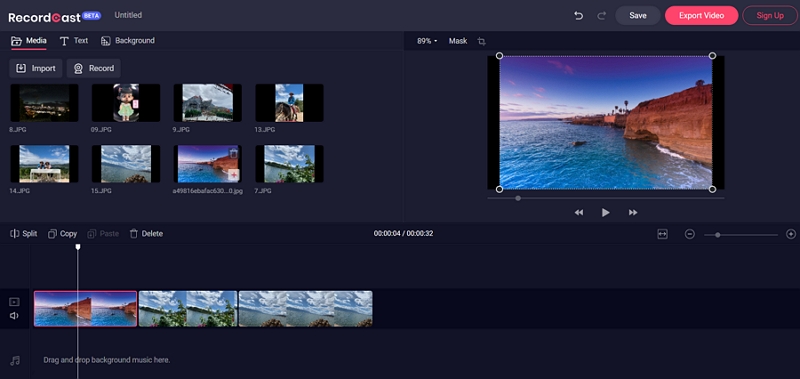
Task: Select the 09.JPG doll thumbnail
Action: pos(126,103)
